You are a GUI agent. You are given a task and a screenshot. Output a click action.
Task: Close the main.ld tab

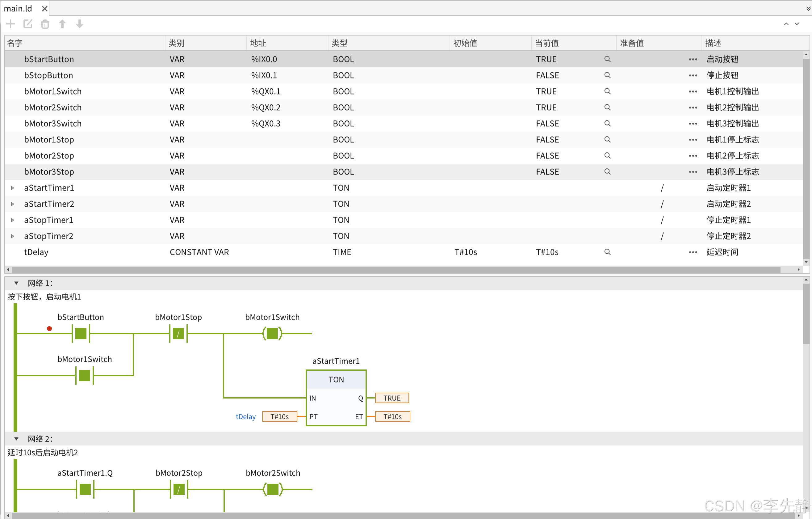[44, 8]
